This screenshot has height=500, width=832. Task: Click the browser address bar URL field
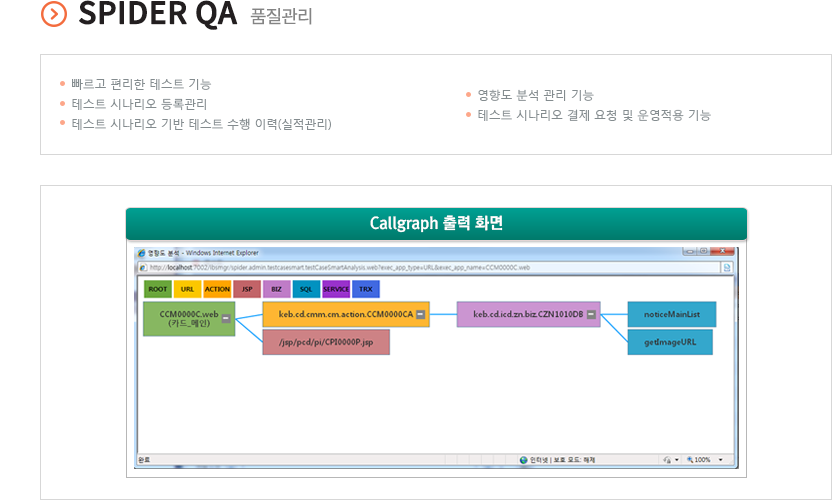pos(420,268)
